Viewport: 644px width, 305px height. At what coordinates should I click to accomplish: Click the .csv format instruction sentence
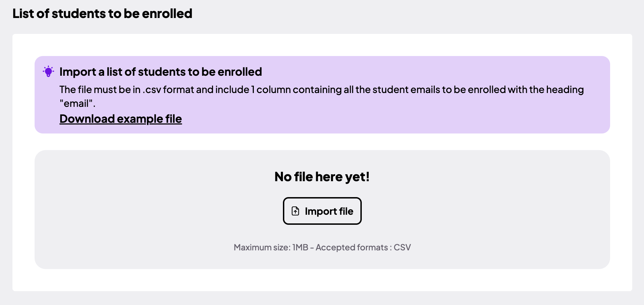[322, 96]
